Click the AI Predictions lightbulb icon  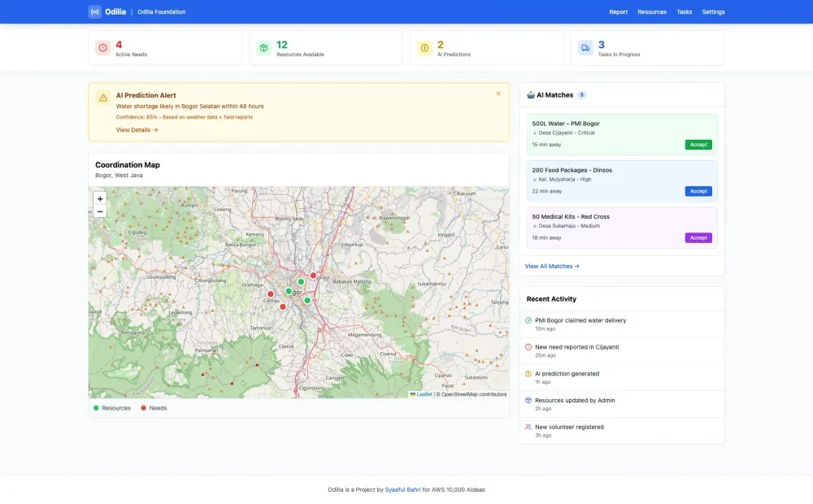coord(424,47)
